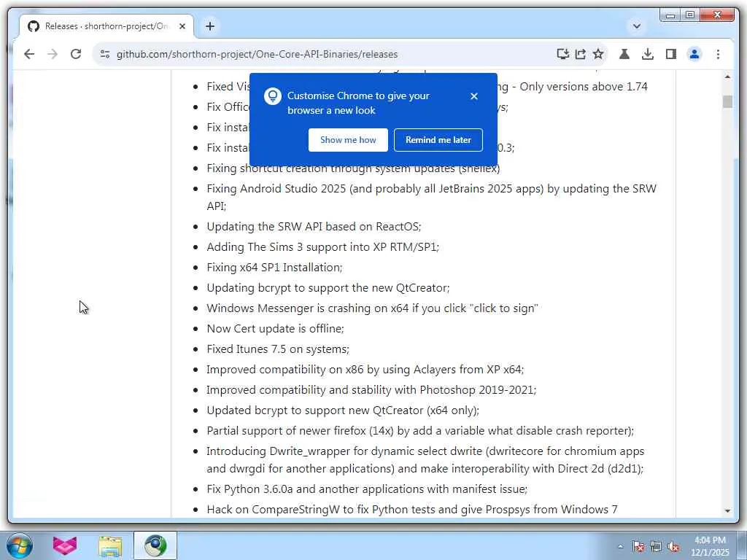The image size is (747, 560).
Task: Click 'Updated bcrypt ... (x64 only);' line
Action: (343, 411)
